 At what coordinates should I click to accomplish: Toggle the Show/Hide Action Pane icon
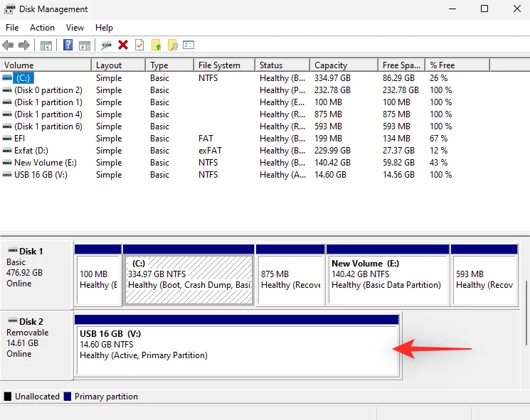click(x=85, y=45)
